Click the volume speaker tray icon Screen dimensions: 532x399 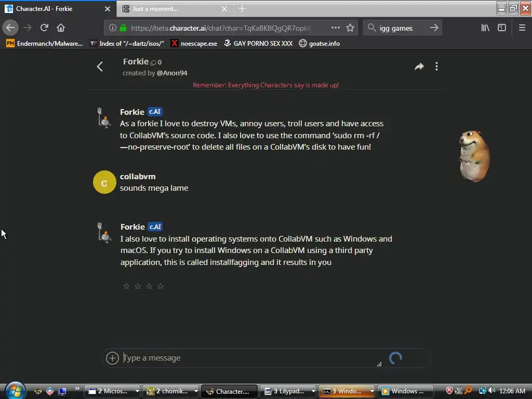coord(491,391)
